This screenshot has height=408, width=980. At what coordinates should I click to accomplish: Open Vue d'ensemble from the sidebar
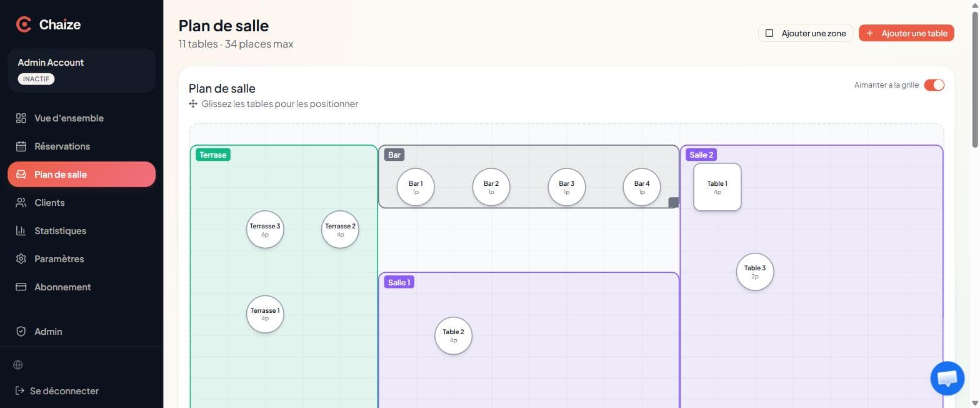click(x=81, y=118)
